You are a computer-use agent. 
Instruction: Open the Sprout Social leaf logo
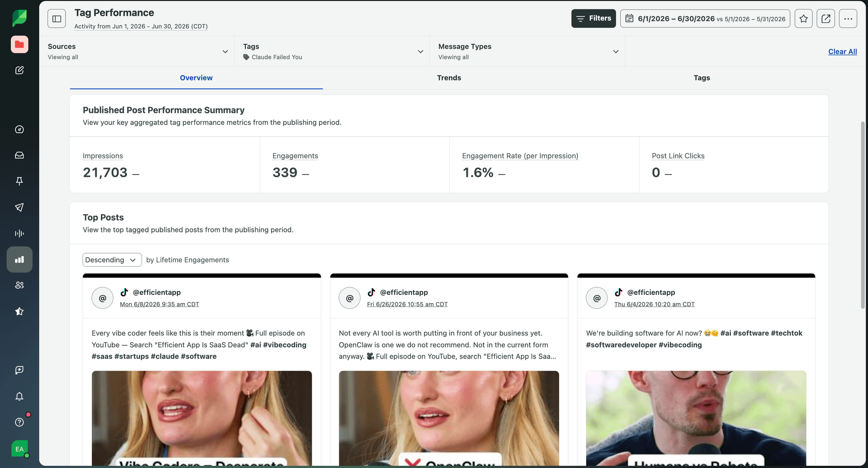pos(19,18)
